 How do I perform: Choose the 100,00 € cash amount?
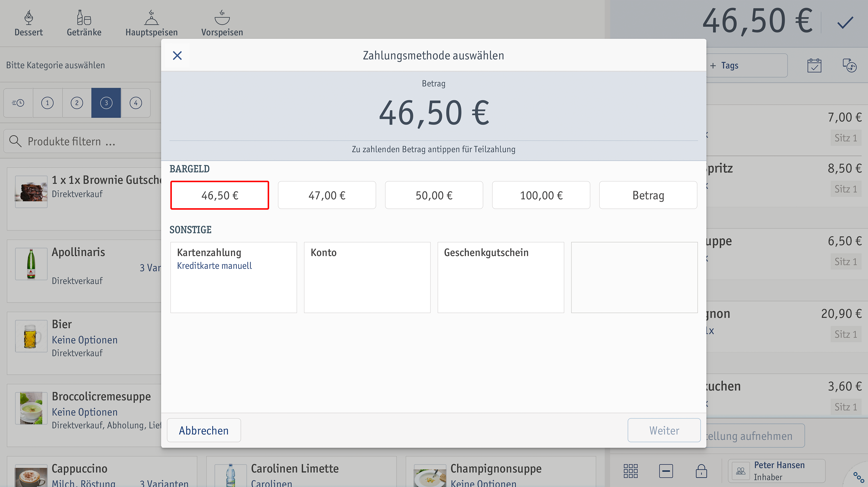541,195
